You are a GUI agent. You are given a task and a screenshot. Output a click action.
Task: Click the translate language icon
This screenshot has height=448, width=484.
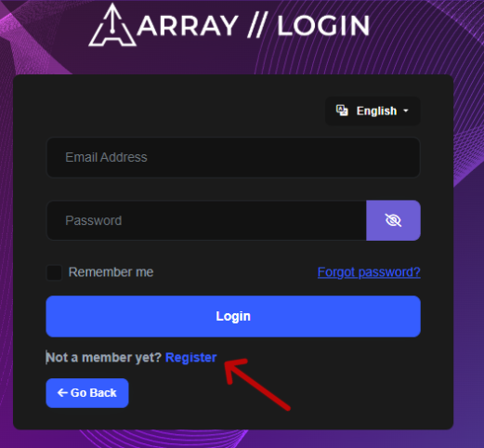pos(342,111)
